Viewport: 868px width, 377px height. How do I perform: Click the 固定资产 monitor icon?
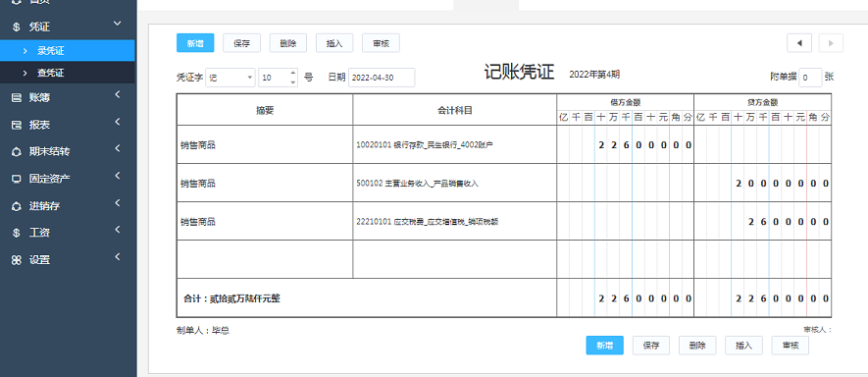coord(17,179)
